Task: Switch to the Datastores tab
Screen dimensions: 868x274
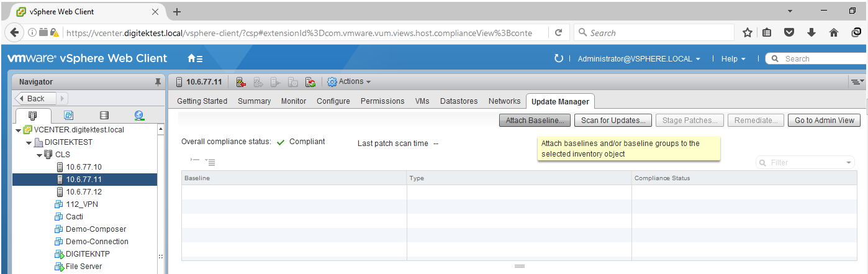Action: point(459,101)
